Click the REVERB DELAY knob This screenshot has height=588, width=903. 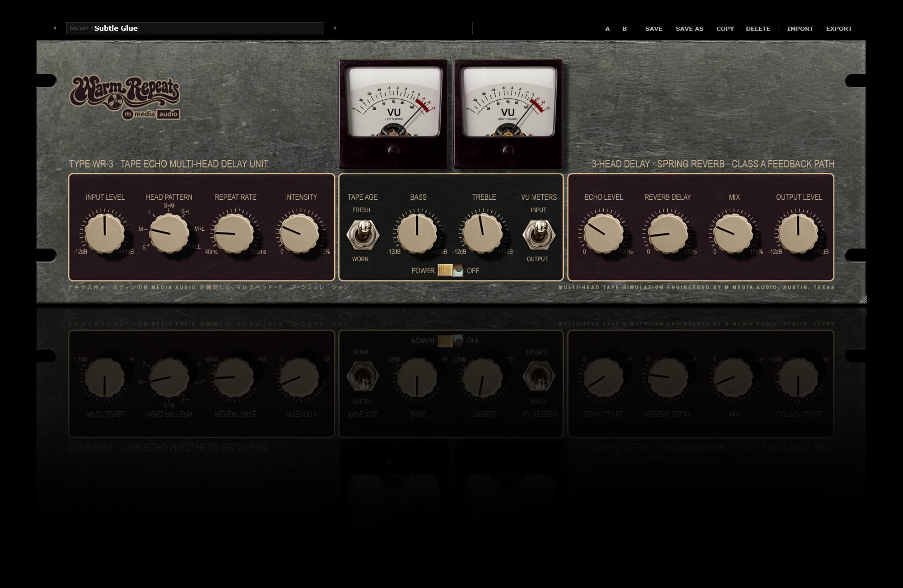pyautogui.click(x=668, y=233)
